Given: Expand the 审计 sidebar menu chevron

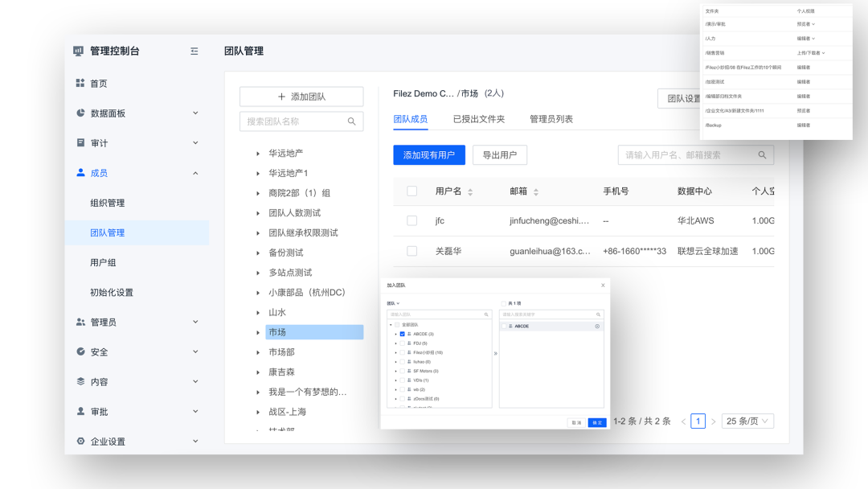Looking at the screenshot, I should pos(195,143).
